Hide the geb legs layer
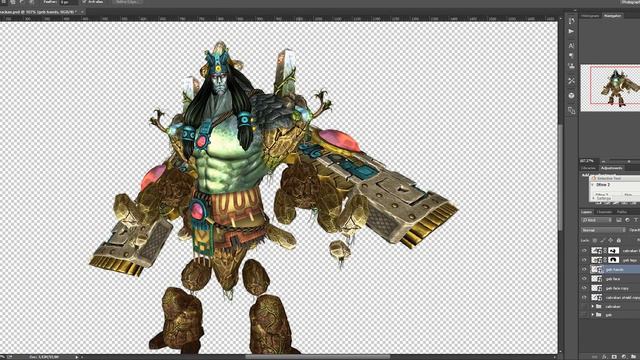 [x=584, y=260]
